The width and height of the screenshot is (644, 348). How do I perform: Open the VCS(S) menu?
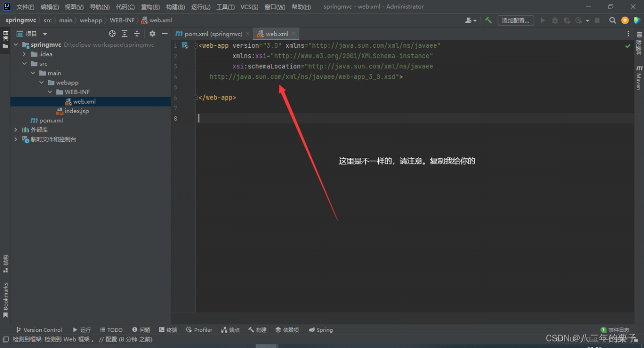click(250, 7)
